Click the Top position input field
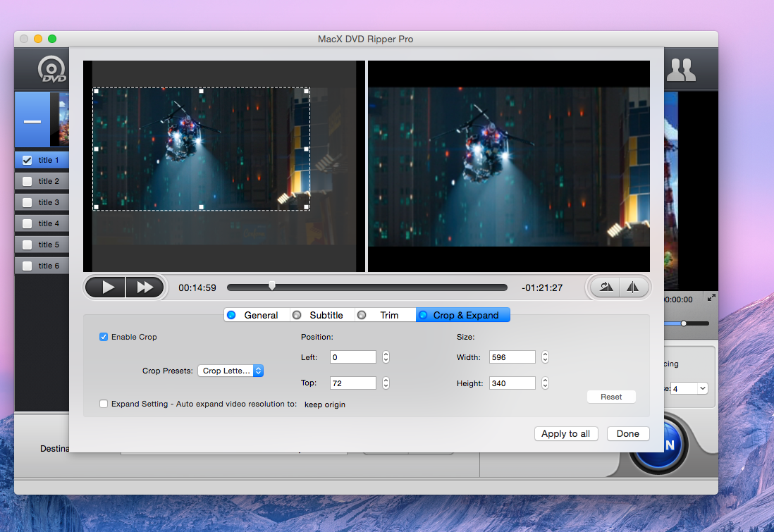 click(353, 383)
